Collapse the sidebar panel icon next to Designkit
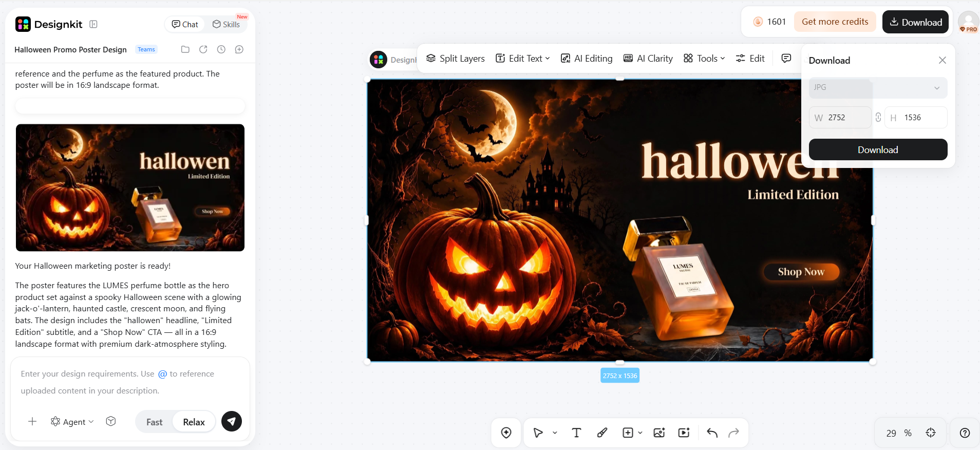Screen dimensions: 980x450 click(93, 24)
